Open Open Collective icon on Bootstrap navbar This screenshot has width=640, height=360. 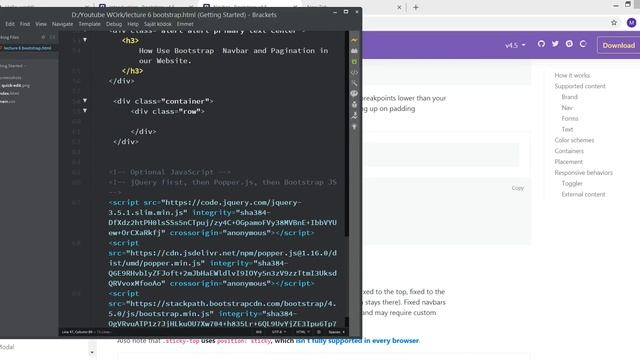[583, 44]
